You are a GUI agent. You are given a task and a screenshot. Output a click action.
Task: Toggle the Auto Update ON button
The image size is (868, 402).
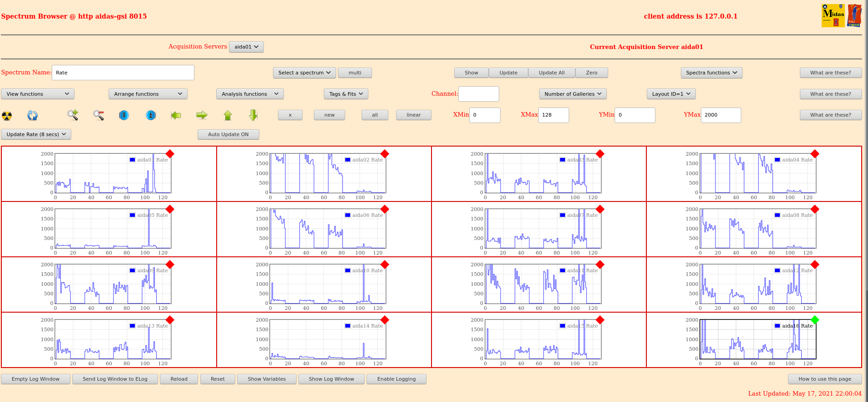[228, 134]
